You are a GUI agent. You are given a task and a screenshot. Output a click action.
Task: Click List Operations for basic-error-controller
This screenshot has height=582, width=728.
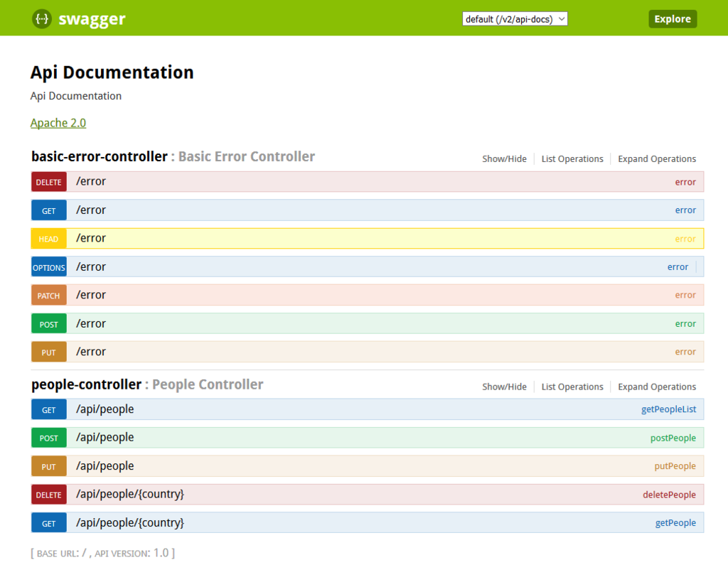[572, 158]
